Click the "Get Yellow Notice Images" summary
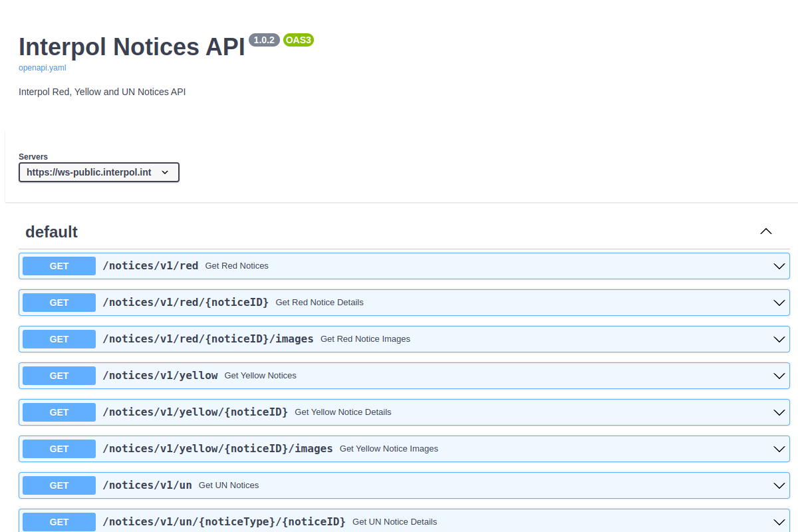 [389, 449]
